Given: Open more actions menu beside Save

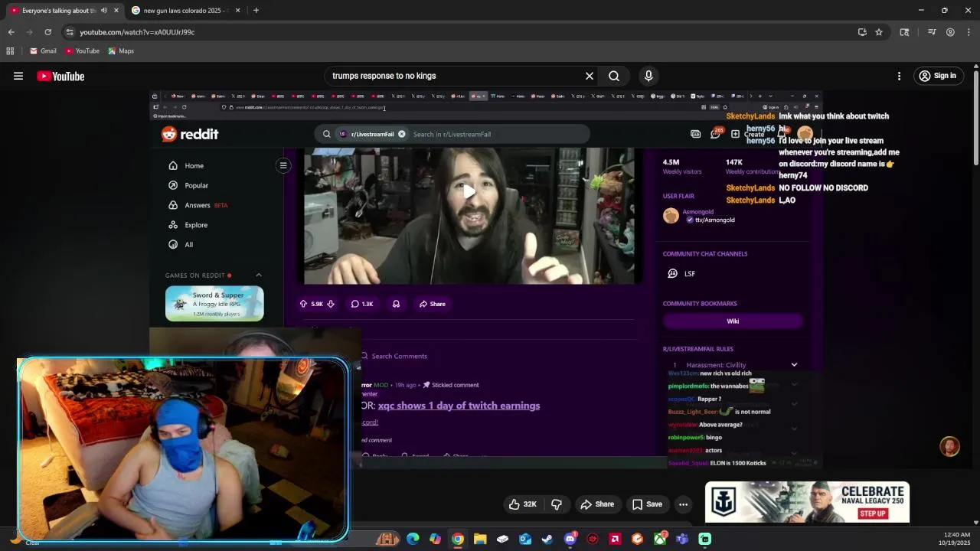Looking at the screenshot, I should point(683,504).
